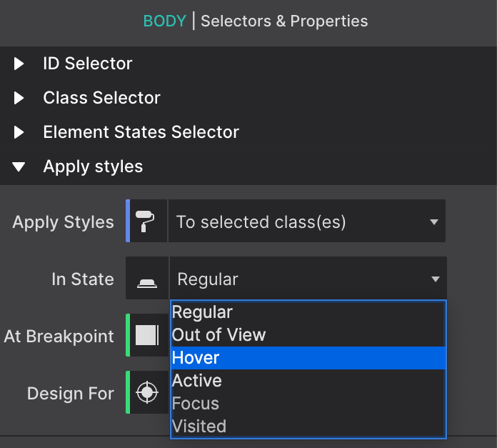Click the Design For target icon
Screen dimensions: 497x448
point(147,392)
